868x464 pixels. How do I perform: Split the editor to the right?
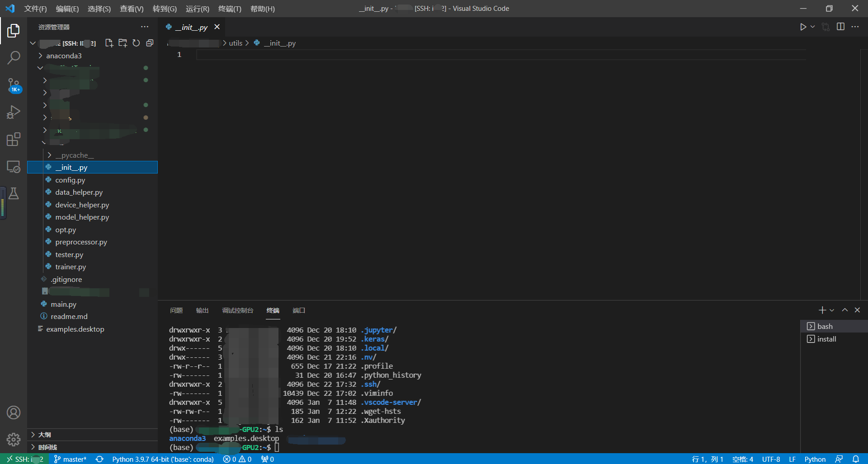pos(840,27)
